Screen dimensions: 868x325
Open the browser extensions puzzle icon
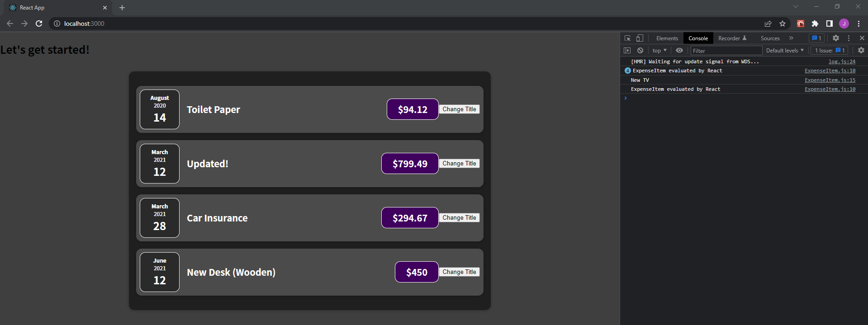[x=815, y=24]
